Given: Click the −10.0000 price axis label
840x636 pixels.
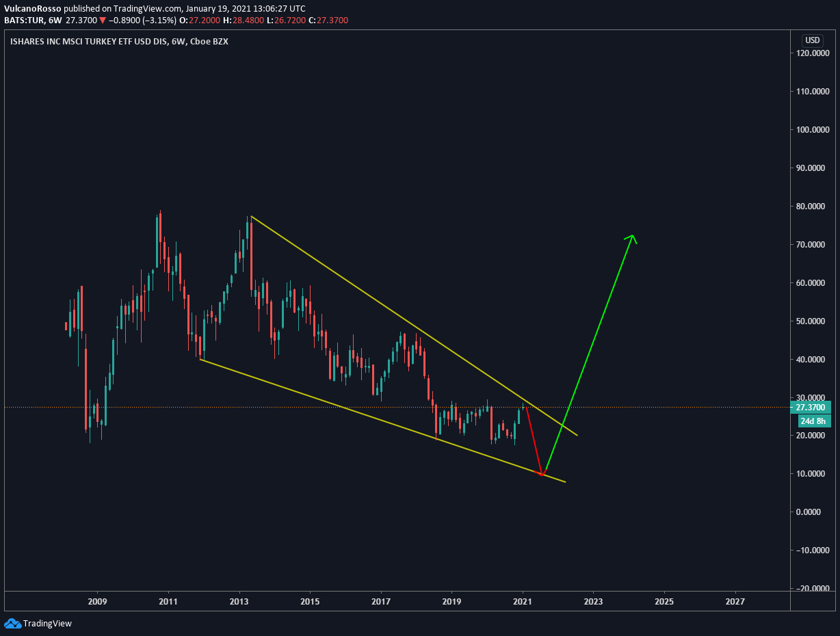Looking at the screenshot, I should 813,551.
